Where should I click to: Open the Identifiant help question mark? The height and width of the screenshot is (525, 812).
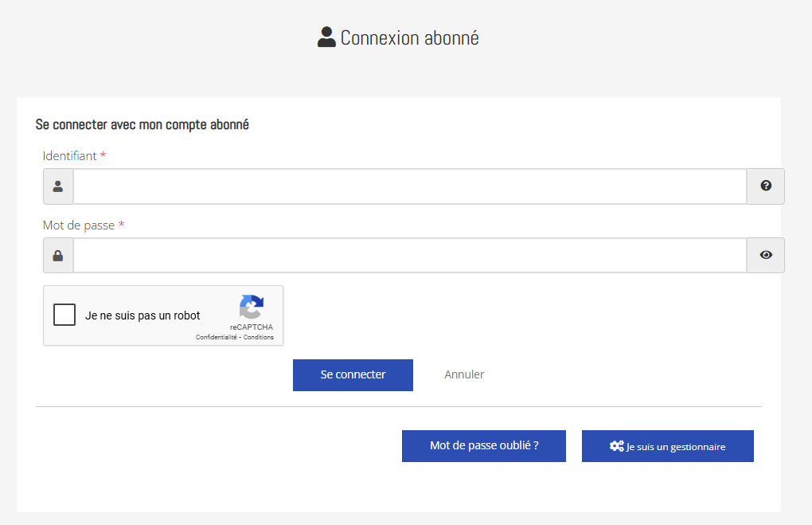(x=766, y=186)
